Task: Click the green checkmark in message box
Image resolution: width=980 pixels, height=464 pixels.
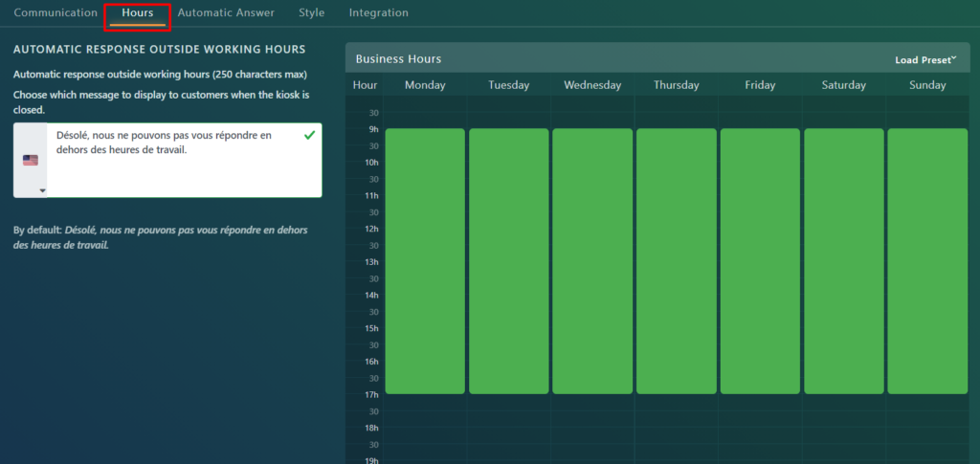Action: click(309, 136)
